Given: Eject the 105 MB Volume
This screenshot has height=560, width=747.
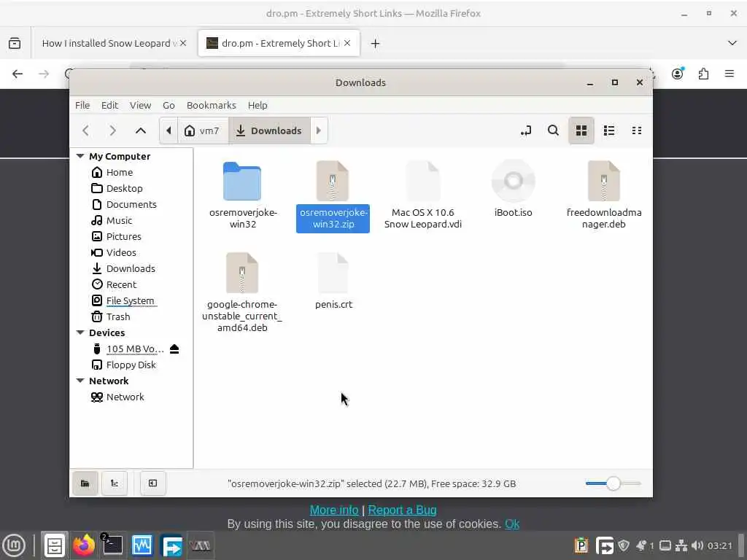Looking at the screenshot, I should (174, 349).
